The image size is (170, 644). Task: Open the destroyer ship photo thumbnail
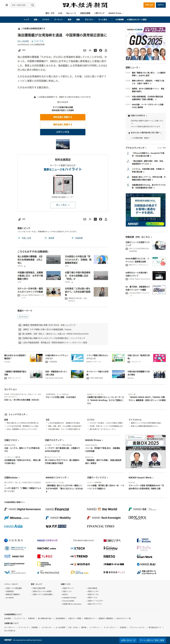pos(63,144)
